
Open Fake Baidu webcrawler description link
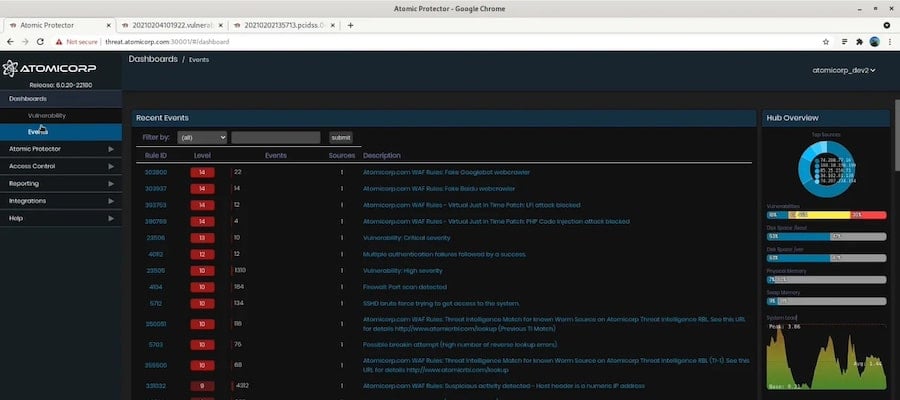point(439,189)
